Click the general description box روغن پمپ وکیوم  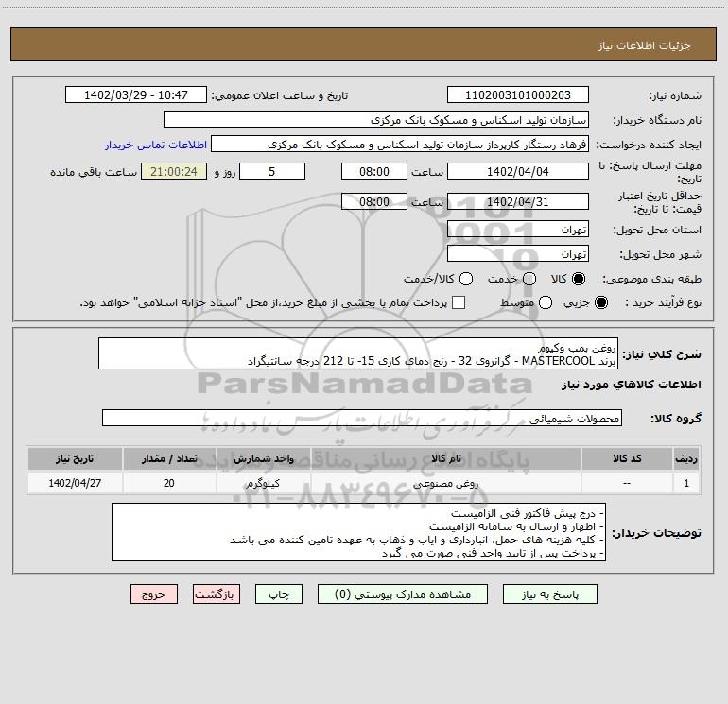358,353
